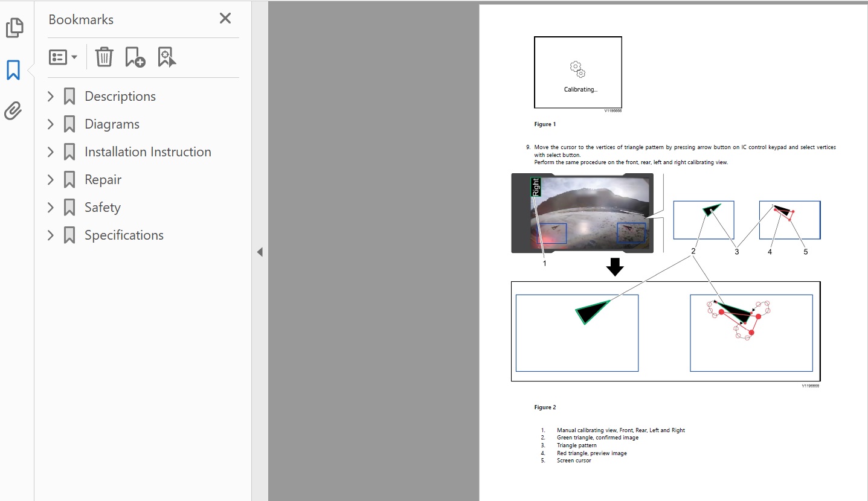The image size is (868, 501).
Task: Go to the Safety bookmark
Action: (102, 208)
